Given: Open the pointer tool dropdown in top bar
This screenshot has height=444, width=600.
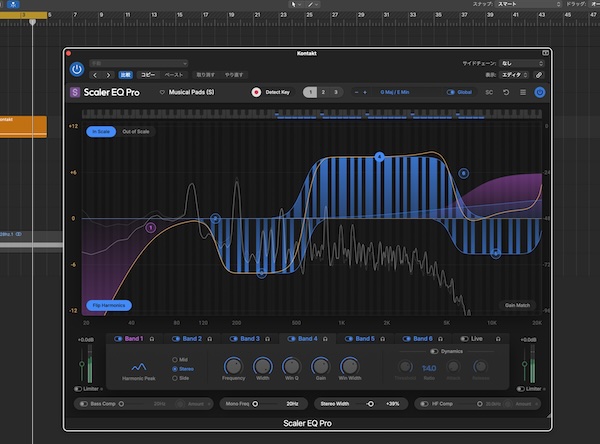Looking at the screenshot, I should [296, 4].
